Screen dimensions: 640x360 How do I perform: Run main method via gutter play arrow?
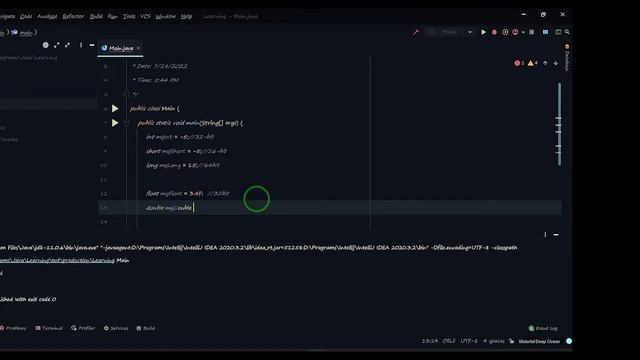point(115,123)
